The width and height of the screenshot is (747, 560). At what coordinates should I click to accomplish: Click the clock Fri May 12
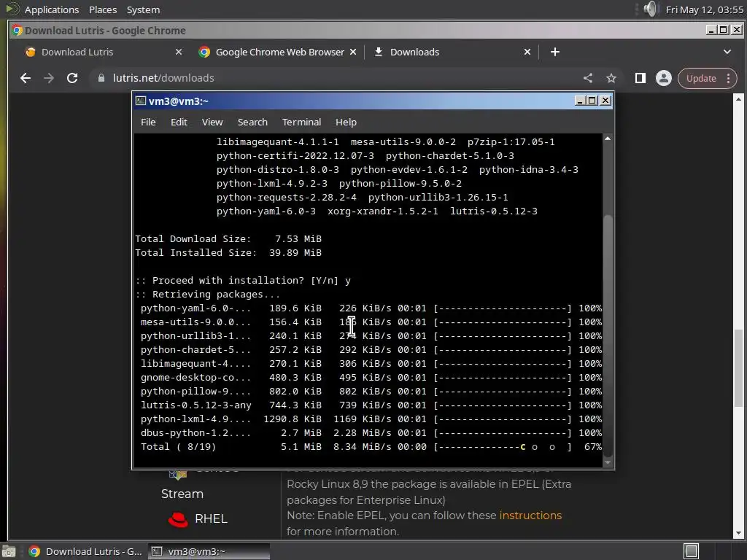(705, 9)
